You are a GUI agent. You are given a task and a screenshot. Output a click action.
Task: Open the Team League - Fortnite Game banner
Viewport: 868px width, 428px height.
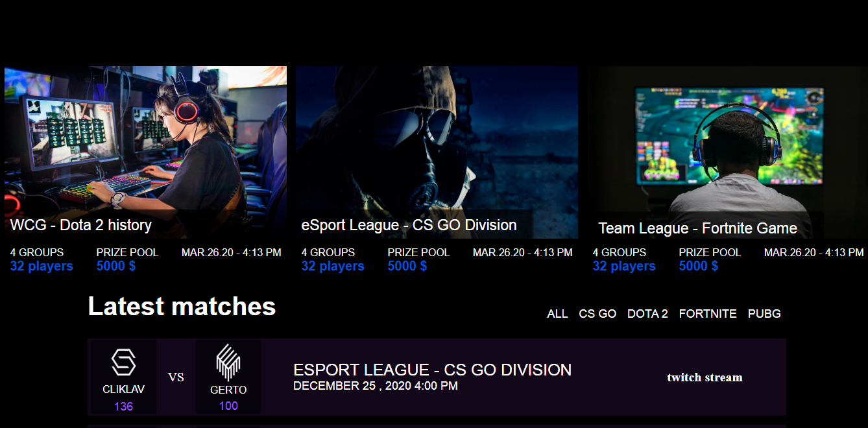point(723,152)
